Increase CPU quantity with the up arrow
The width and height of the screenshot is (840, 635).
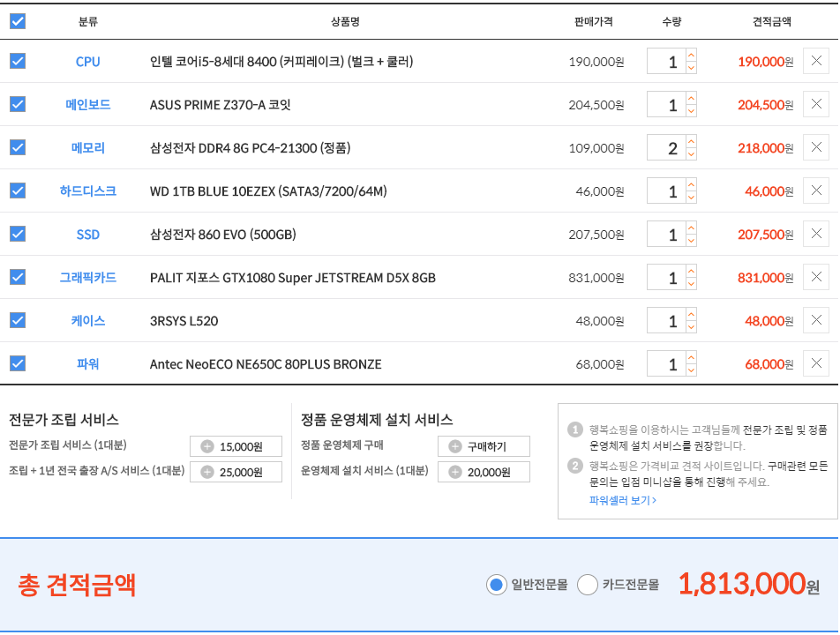pos(691,56)
